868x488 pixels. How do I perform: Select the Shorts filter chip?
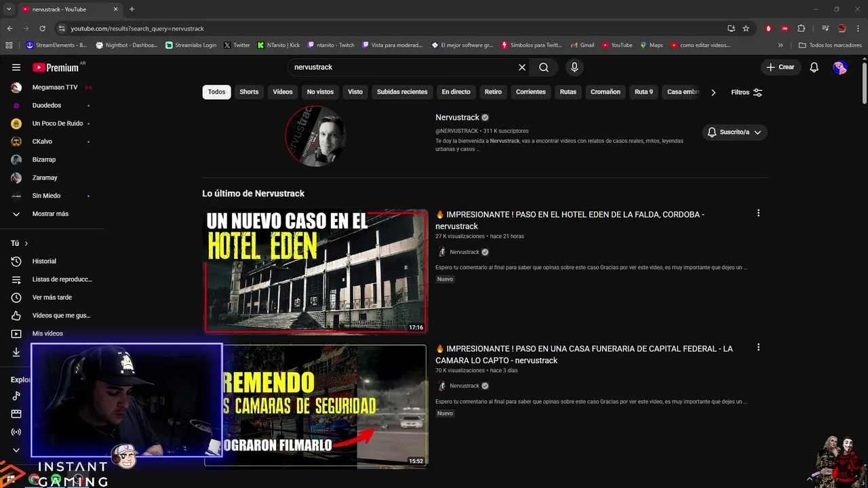[249, 92]
